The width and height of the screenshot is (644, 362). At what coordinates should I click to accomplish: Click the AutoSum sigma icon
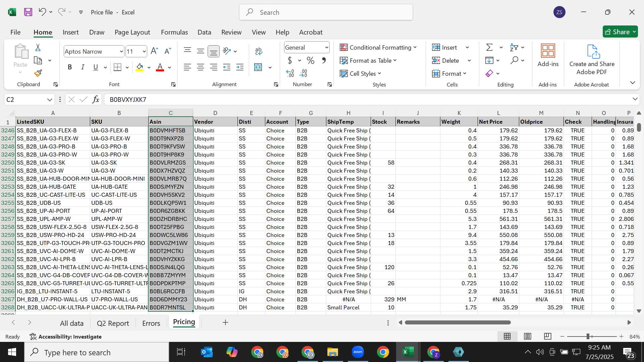click(x=489, y=48)
